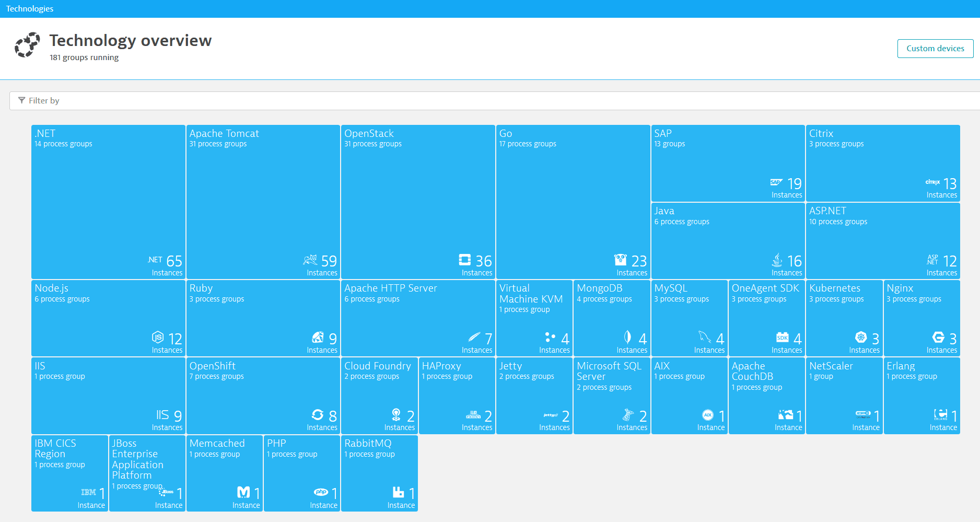Click the Citrix logo icon beside 13
Viewport: 980px width, 522px height.
tap(933, 182)
